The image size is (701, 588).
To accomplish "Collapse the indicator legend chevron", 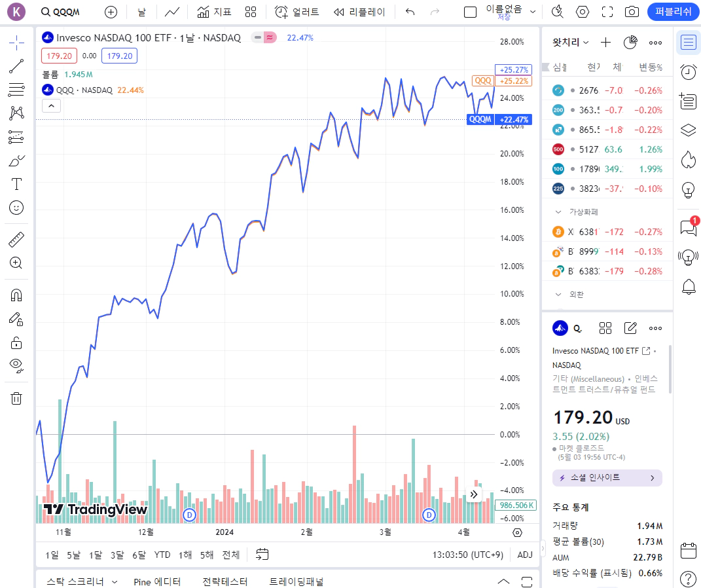I will [52, 106].
